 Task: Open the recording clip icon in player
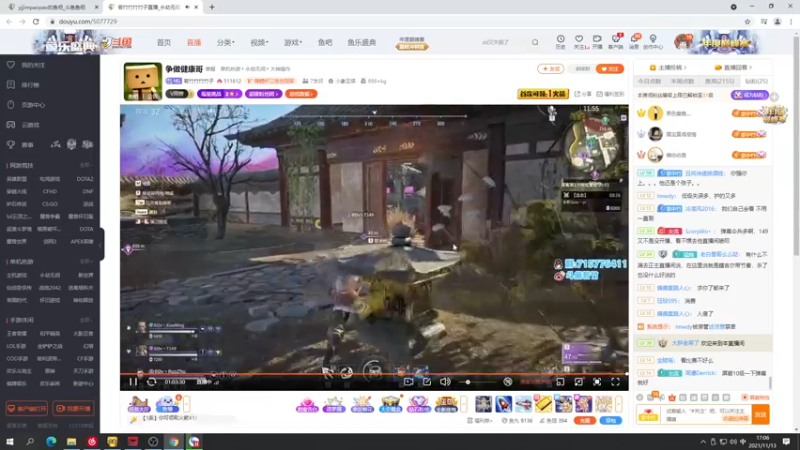coord(408,382)
